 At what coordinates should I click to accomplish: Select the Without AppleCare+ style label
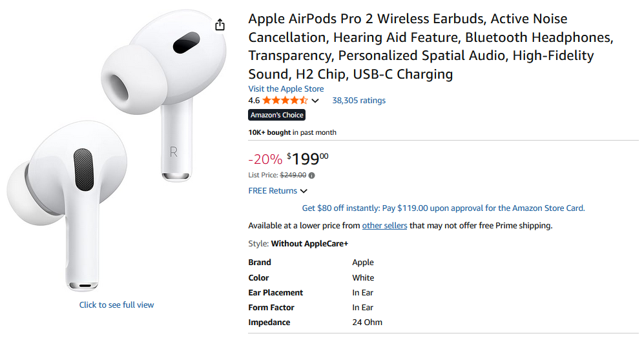tap(309, 244)
